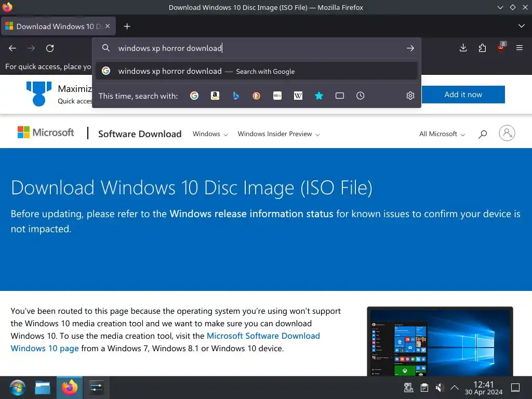Search this time with Bing icon
The image size is (532, 399).
[x=236, y=96]
